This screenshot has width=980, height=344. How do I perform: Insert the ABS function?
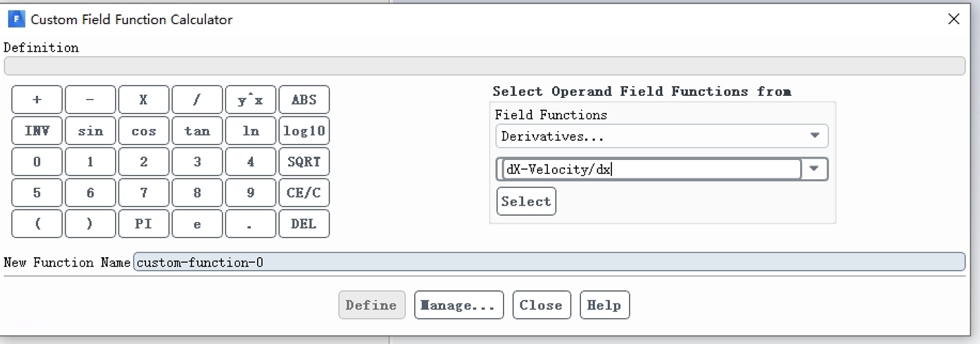[x=304, y=100]
